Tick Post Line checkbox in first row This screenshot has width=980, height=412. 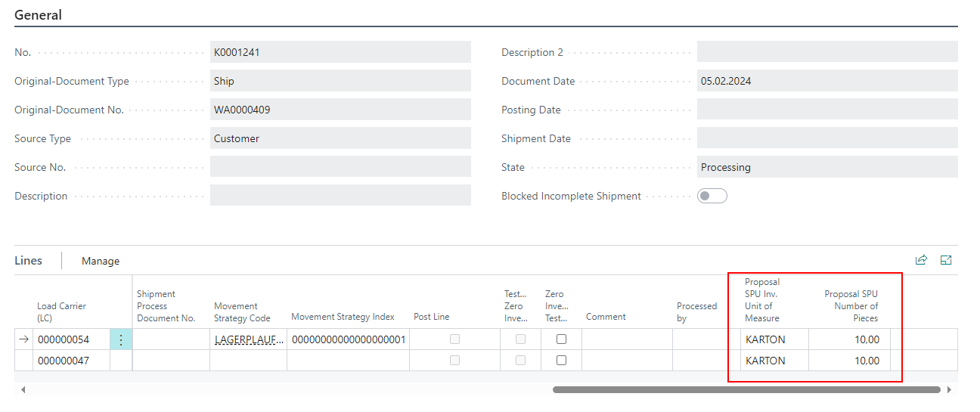(454, 339)
